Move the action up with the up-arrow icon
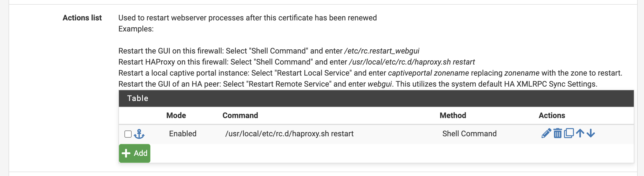 click(580, 134)
